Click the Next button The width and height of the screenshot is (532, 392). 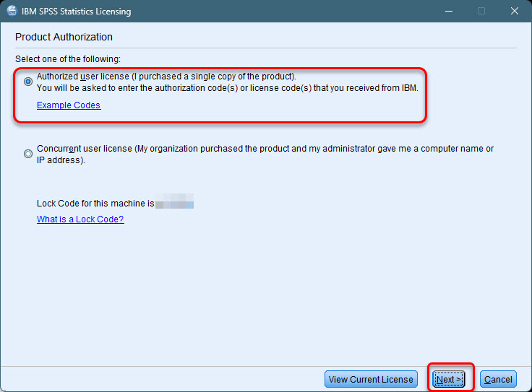(x=449, y=379)
